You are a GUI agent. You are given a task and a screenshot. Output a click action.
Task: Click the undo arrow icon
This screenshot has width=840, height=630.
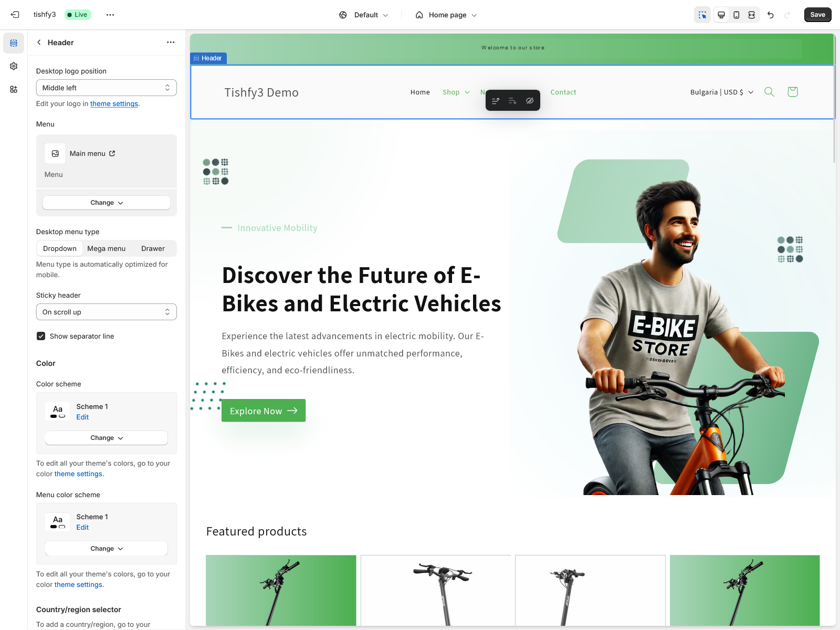pos(770,15)
